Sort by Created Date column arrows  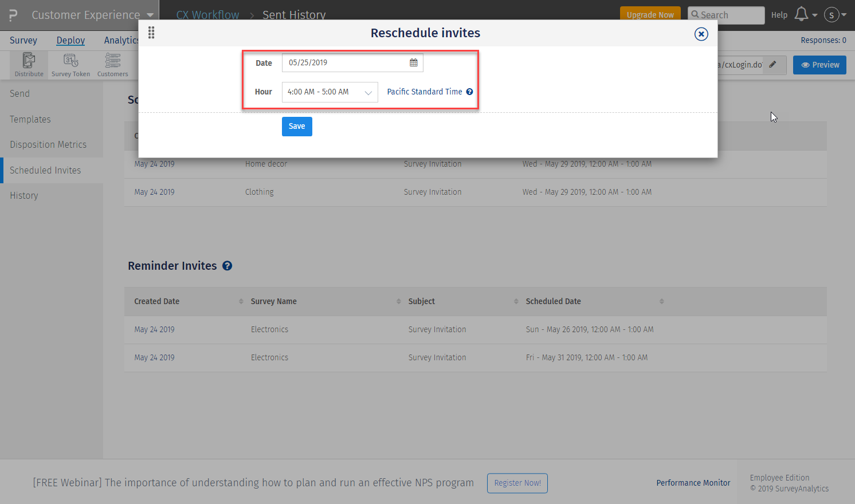[x=241, y=301]
